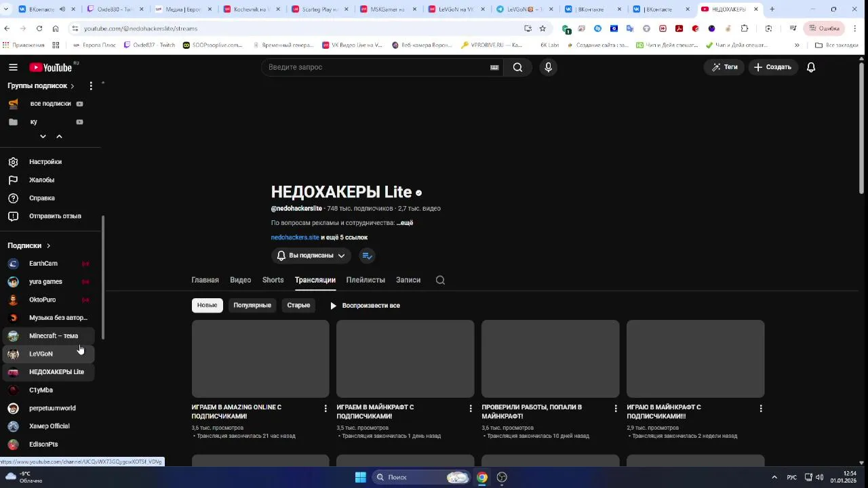Click the Теги button
The image size is (868, 488).
pyautogui.click(x=724, y=67)
